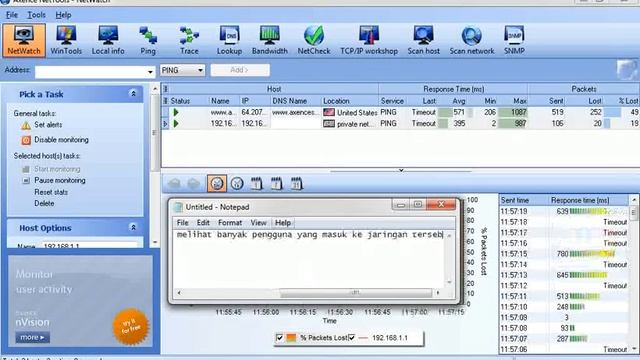Open the Scan network tool

point(471,40)
